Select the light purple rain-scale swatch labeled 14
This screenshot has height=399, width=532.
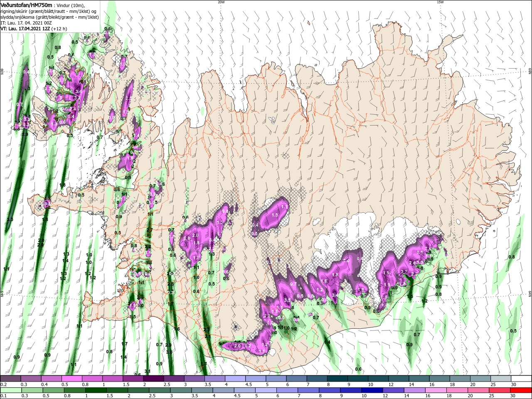pos(414,390)
